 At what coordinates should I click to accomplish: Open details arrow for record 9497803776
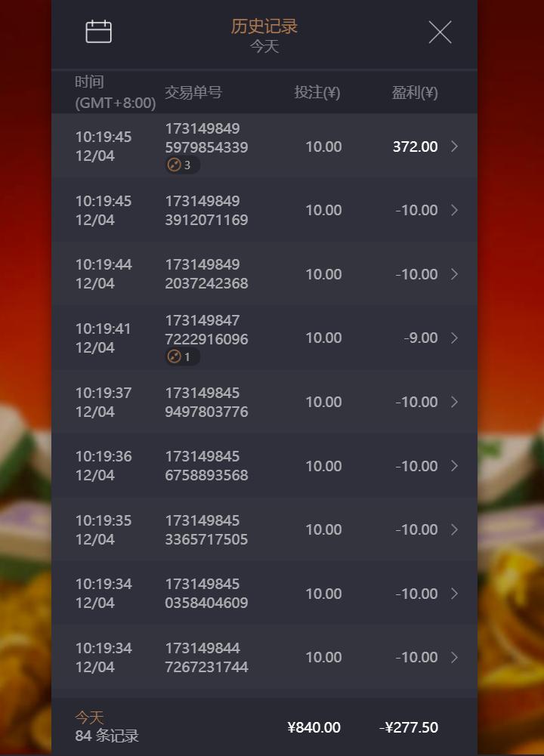(454, 402)
